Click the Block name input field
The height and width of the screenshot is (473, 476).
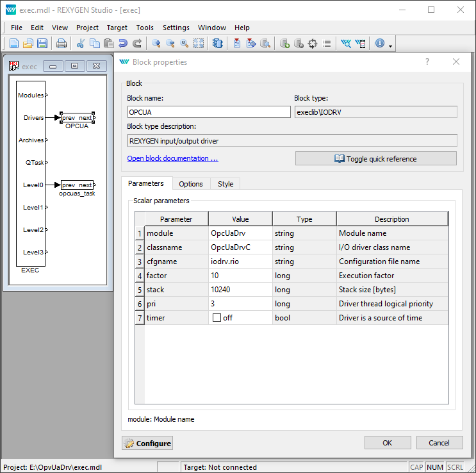tap(209, 112)
